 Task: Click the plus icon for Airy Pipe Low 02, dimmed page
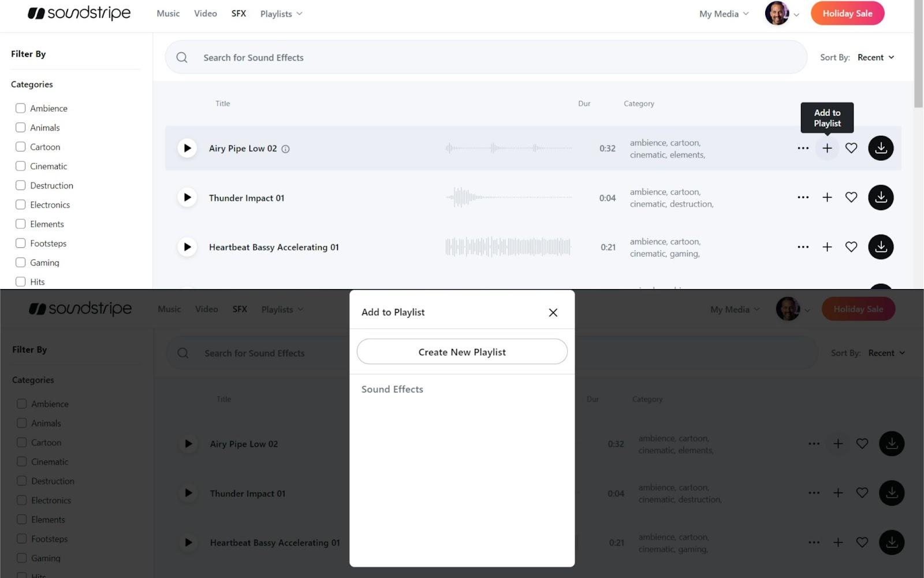(838, 444)
